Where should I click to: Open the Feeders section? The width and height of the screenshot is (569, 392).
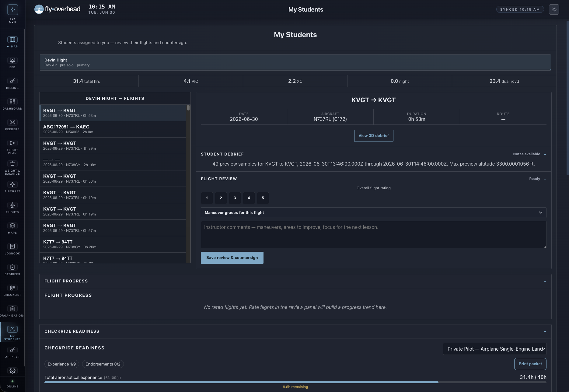12,125
